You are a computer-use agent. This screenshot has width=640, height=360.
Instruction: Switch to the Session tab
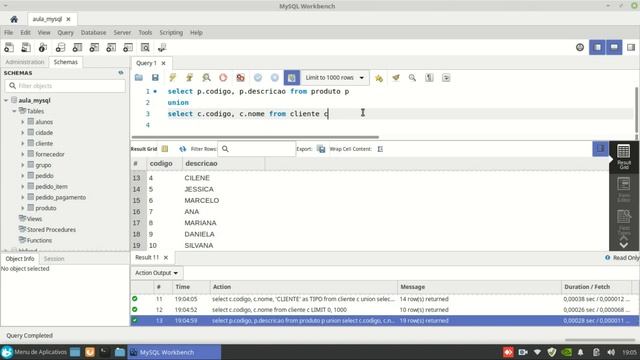pyautogui.click(x=54, y=258)
